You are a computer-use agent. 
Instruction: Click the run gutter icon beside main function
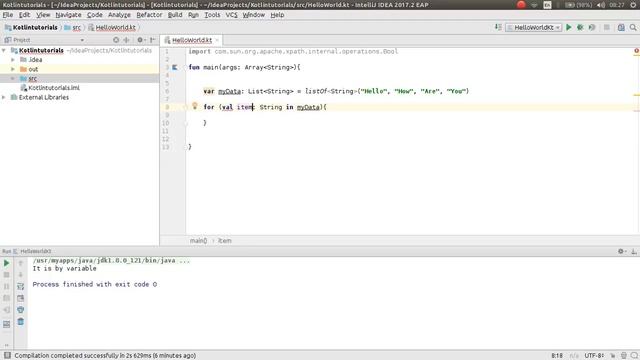pyautogui.click(x=174, y=67)
